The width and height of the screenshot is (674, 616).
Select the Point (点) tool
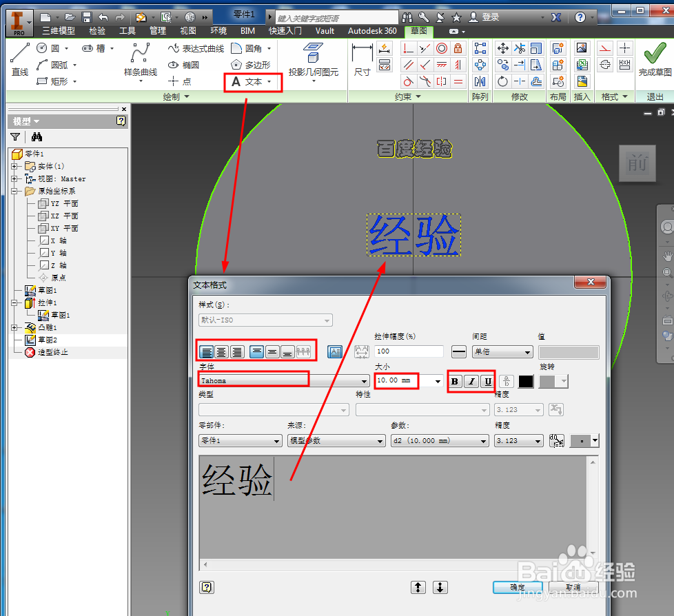(x=180, y=81)
